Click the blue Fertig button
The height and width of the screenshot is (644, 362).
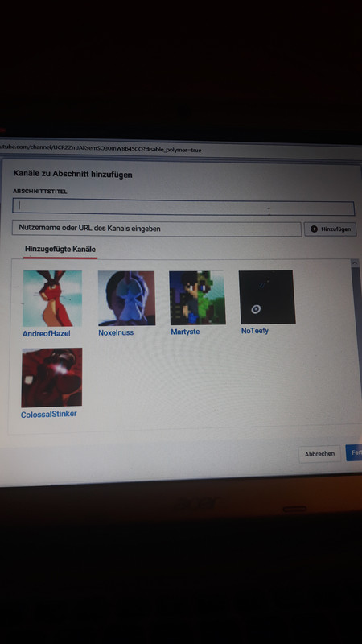[x=354, y=452]
